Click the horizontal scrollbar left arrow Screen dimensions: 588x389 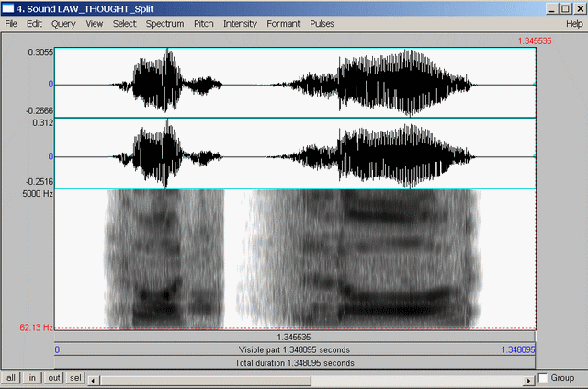pos(94,379)
